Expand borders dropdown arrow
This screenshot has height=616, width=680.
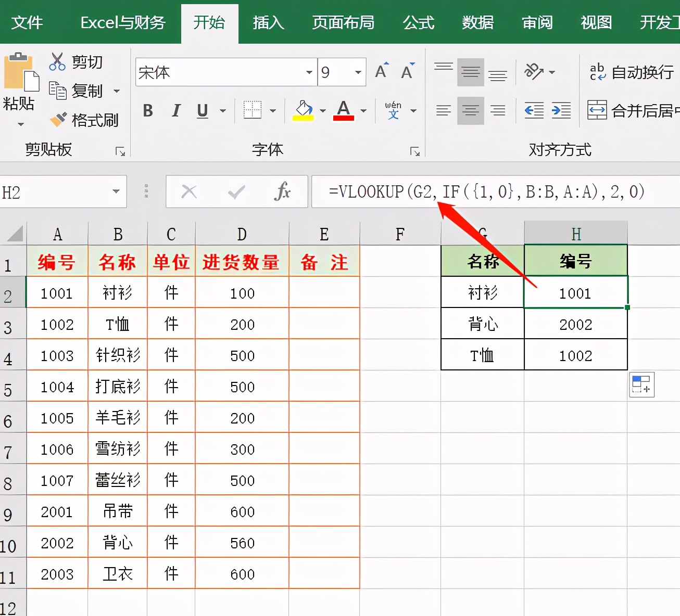272,110
